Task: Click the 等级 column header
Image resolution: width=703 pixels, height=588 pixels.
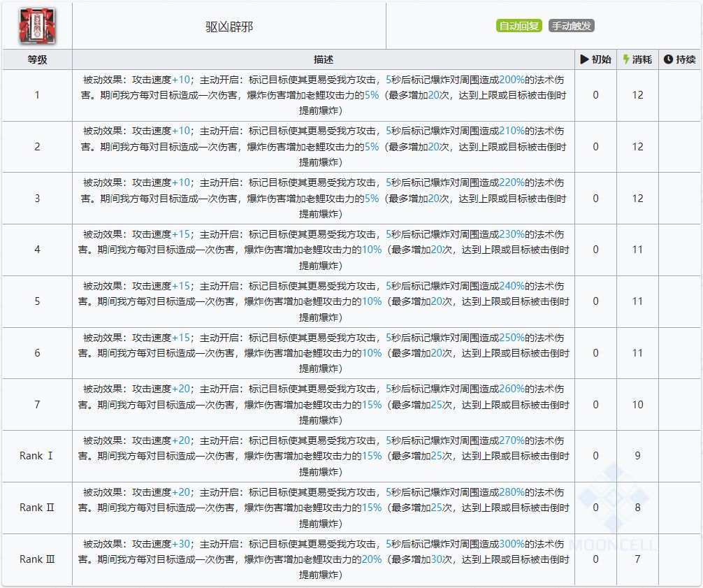Action: tap(37, 59)
